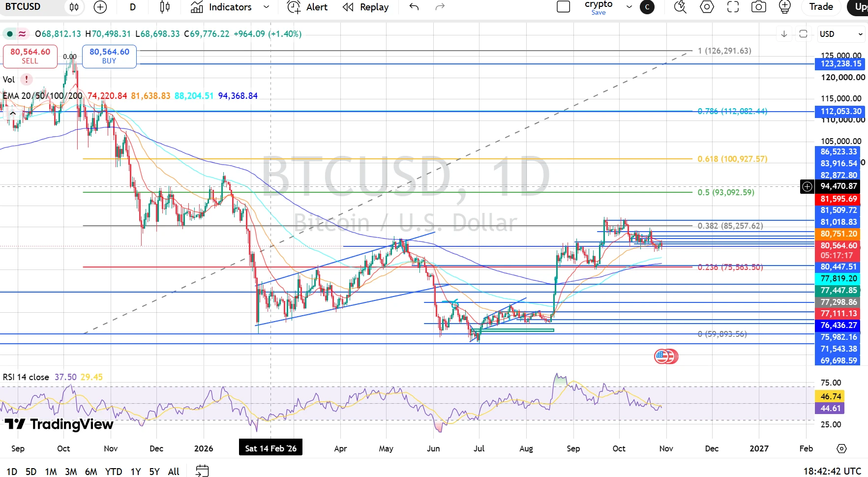
Task: Select the D timeframe interval
Action: coord(133,7)
